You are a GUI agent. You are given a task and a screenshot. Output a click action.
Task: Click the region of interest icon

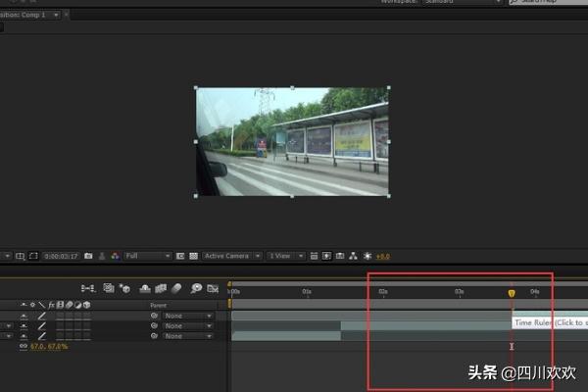click(x=180, y=256)
